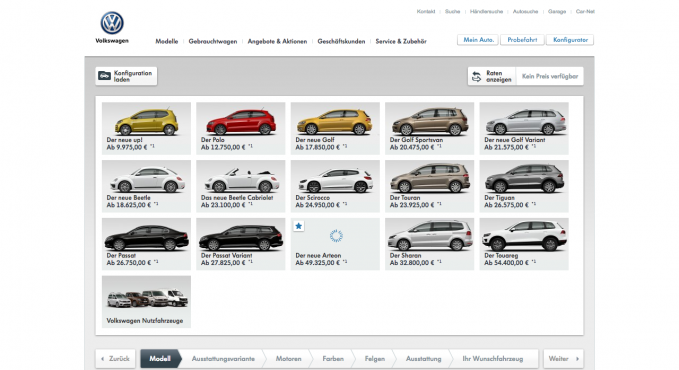
Task: Click price Ab 54.400,00 €
Action: pos(506,263)
